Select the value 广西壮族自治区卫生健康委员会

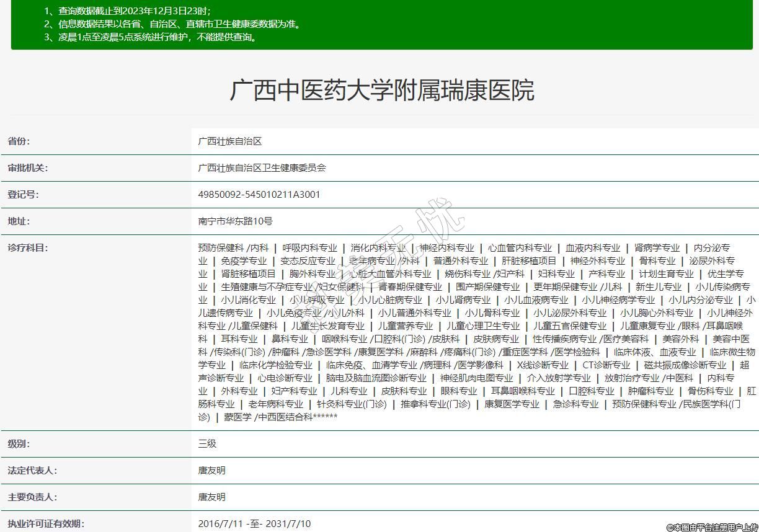coord(262,168)
